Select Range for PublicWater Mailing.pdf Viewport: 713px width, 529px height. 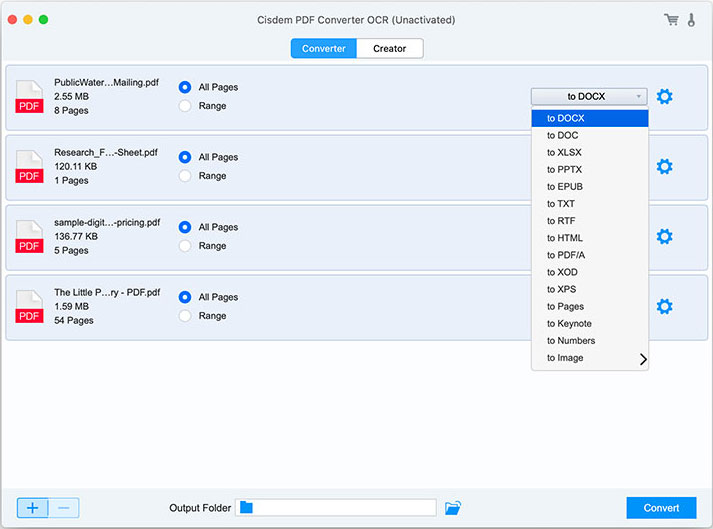click(184, 106)
